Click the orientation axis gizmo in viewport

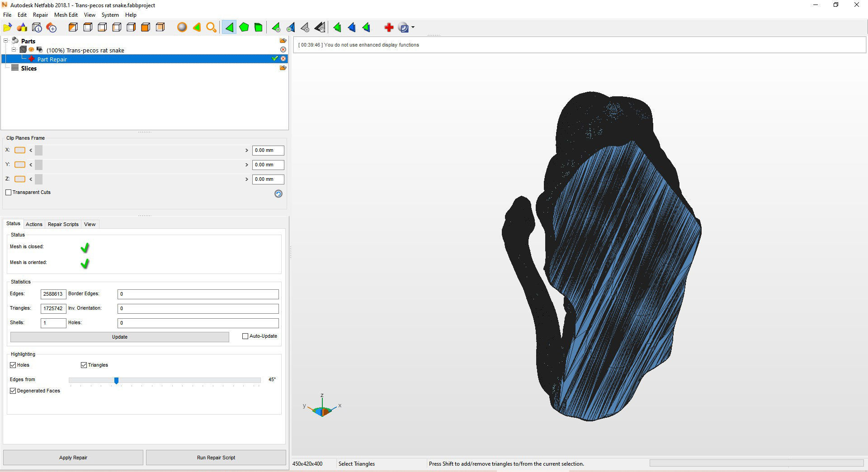(x=322, y=406)
